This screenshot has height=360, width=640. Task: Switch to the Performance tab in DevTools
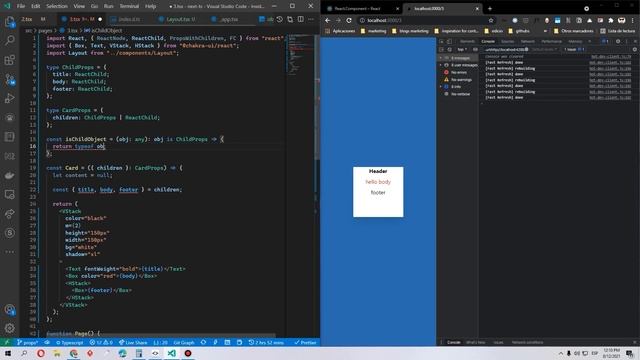click(x=551, y=41)
